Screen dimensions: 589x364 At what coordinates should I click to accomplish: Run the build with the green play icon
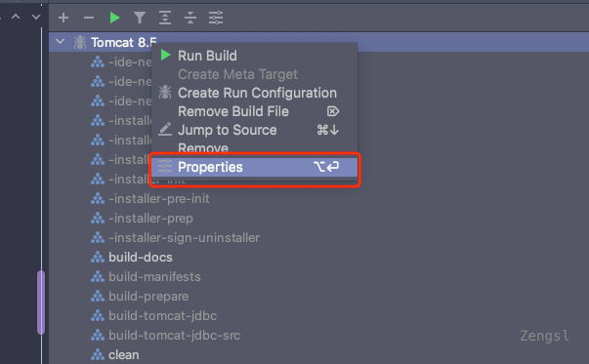click(114, 18)
